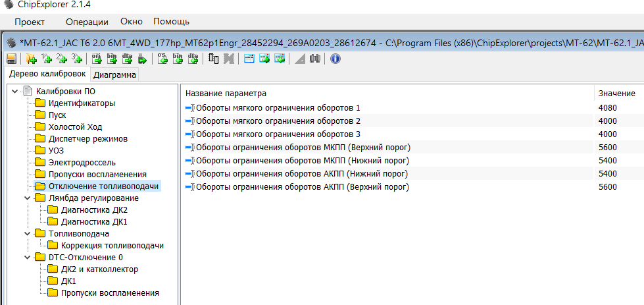
Task: Open the Проект menu
Action: (x=30, y=22)
